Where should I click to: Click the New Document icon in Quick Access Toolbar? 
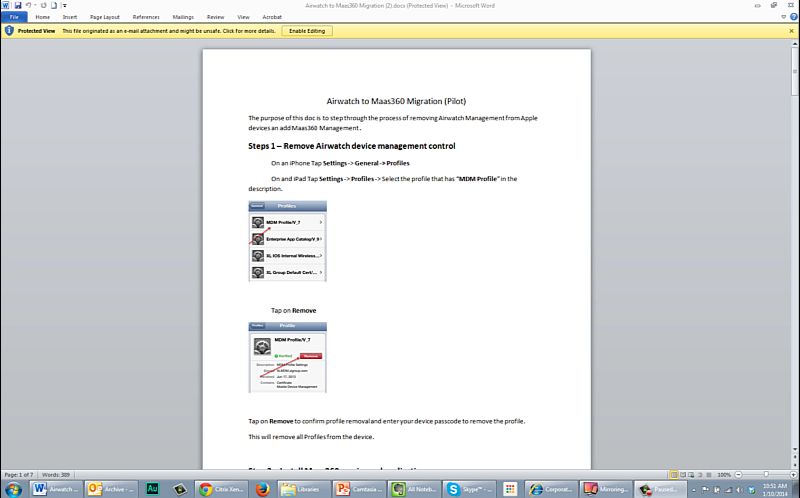54,5
